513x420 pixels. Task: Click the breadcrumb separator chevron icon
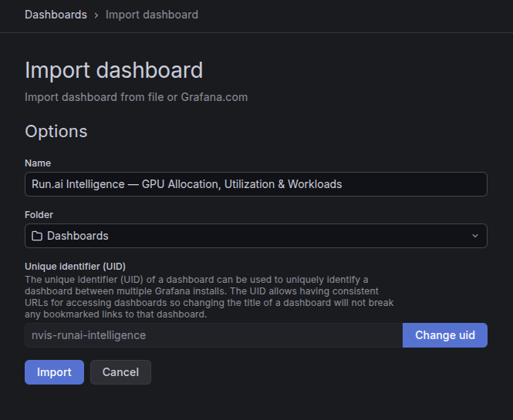[x=96, y=15]
